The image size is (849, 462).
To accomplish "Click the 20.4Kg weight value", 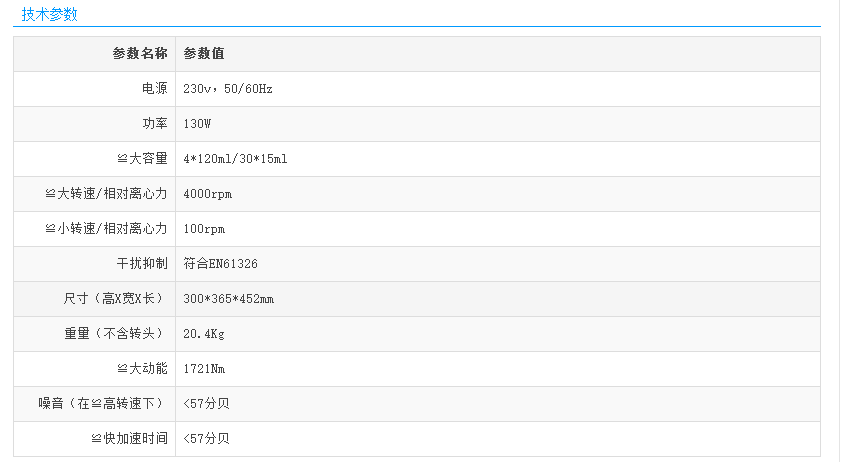I will (x=204, y=334).
